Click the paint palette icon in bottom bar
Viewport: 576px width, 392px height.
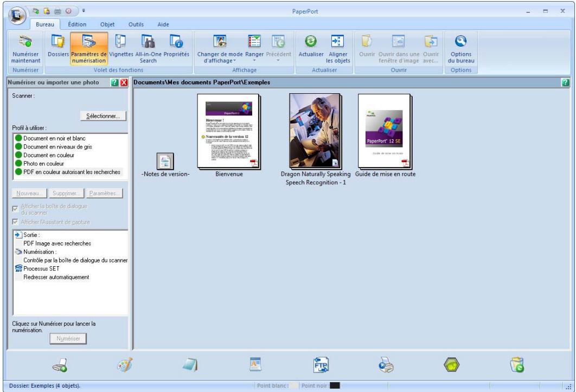(125, 365)
